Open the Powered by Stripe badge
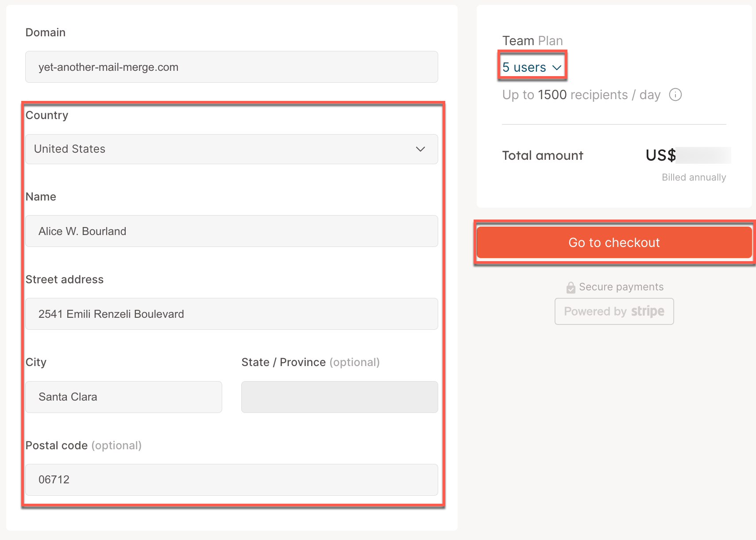Viewport: 756px width, 540px height. [614, 311]
